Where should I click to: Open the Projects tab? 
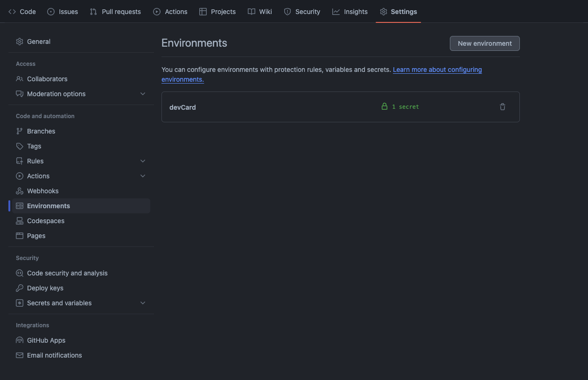pos(217,12)
